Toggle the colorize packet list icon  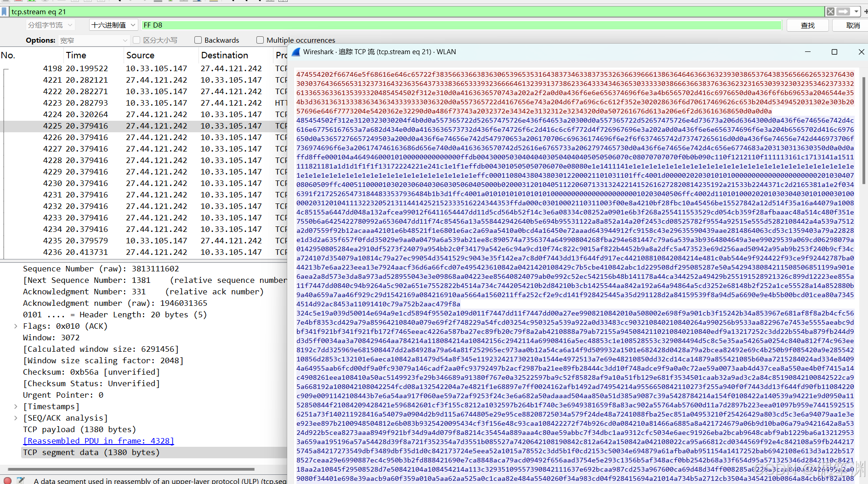(x=213, y=1)
